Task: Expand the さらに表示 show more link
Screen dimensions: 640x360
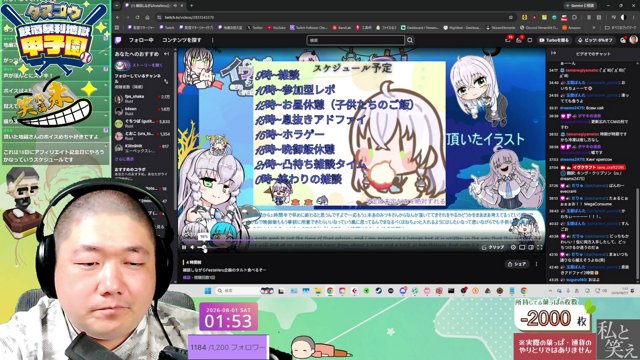Action: point(124,159)
